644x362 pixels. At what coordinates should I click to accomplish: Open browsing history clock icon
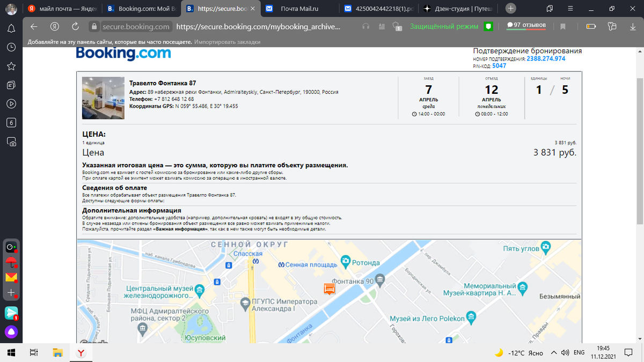tap(11, 47)
